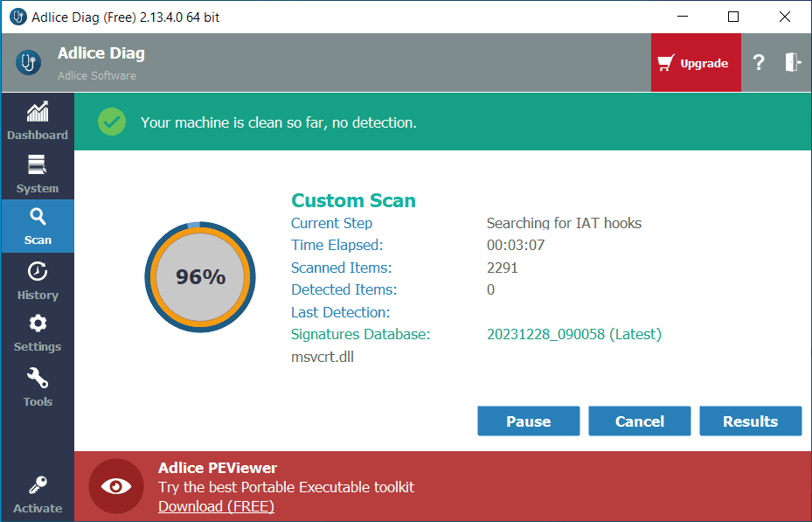Open the System section
The image size is (812, 522).
(38, 174)
